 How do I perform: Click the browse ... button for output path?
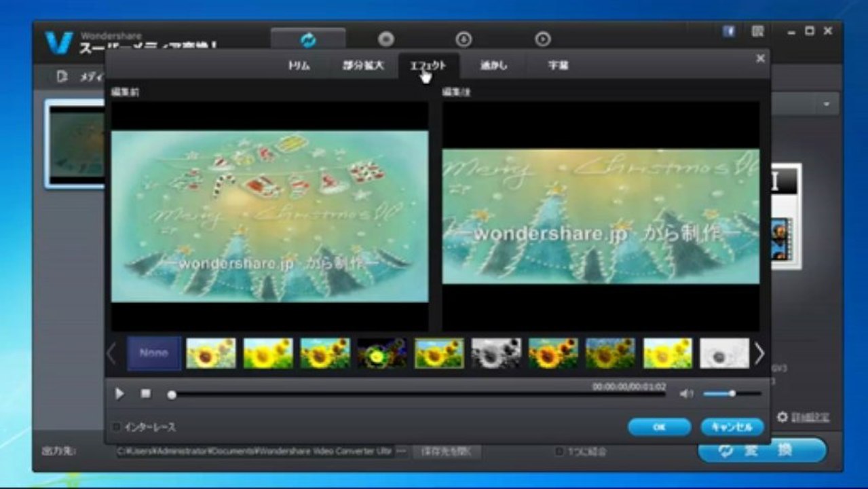(x=402, y=451)
